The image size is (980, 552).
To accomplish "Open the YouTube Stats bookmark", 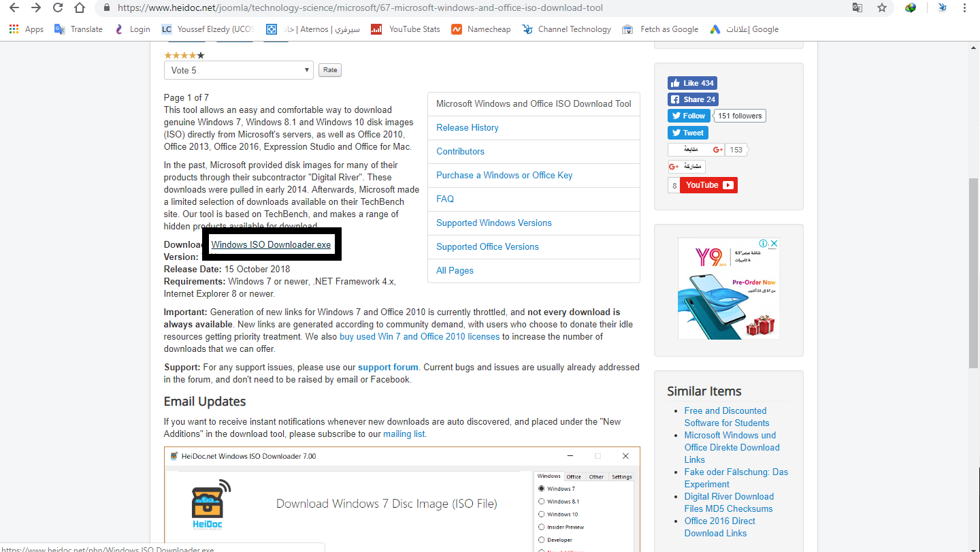I will [x=406, y=29].
